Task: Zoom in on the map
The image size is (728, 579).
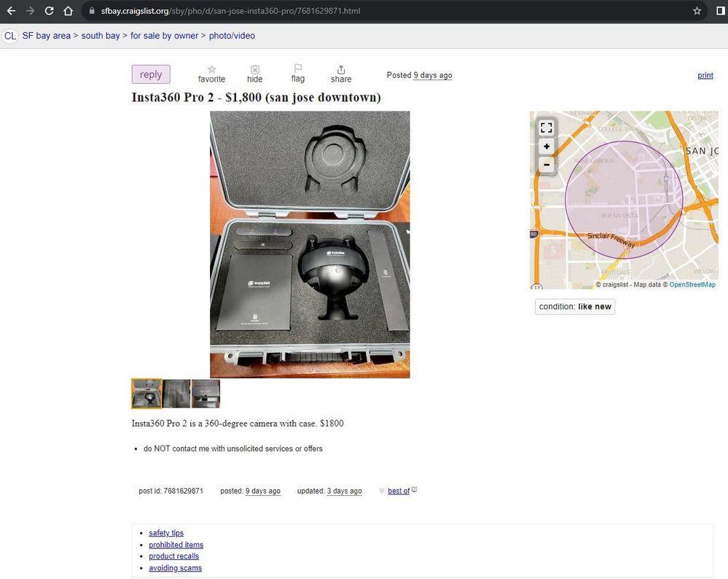Action: pyautogui.click(x=547, y=147)
